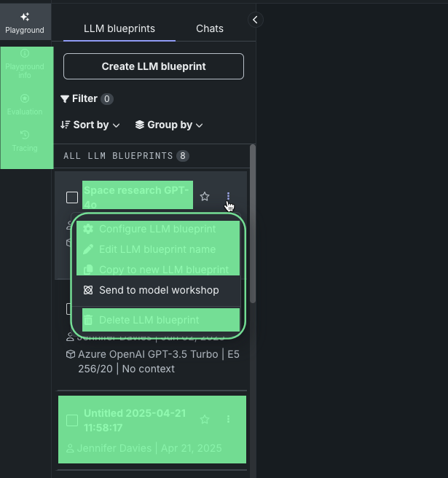Click the ALL LLM BLUEPRINTS header
The height and width of the screenshot is (478, 448).
pyautogui.click(x=118, y=156)
